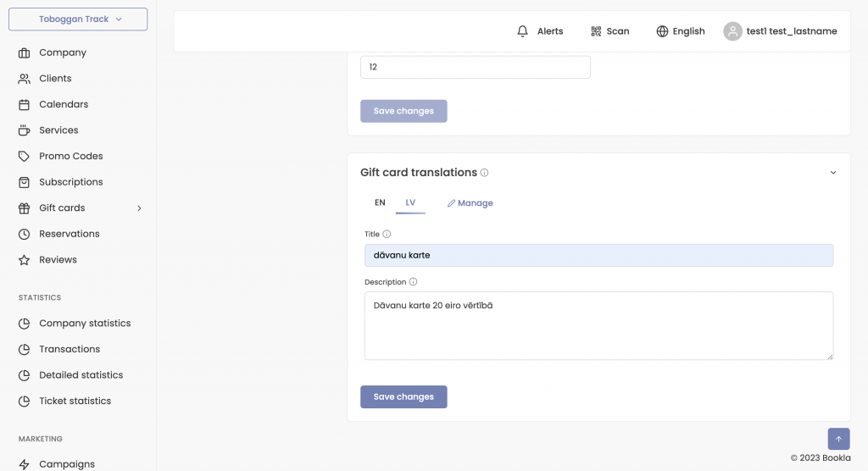Screen dimensions: 868x471
Task: Collapse the Gift card translations section
Action: click(x=833, y=173)
